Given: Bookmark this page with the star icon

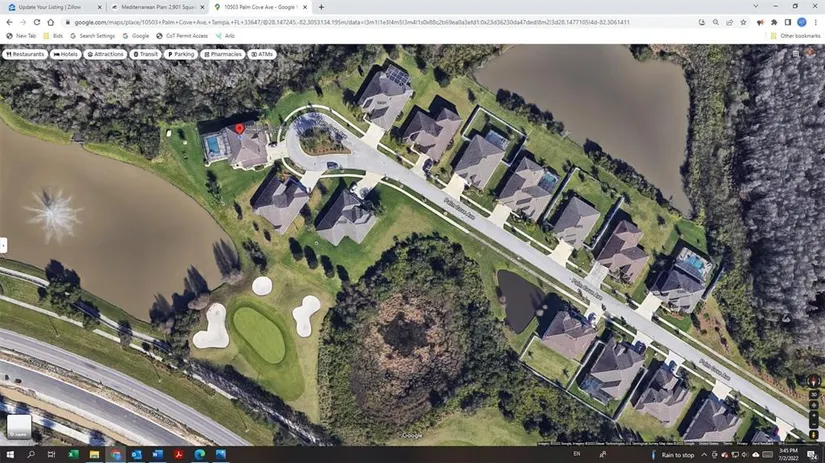Looking at the screenshot, I should [x=743, y=22].
